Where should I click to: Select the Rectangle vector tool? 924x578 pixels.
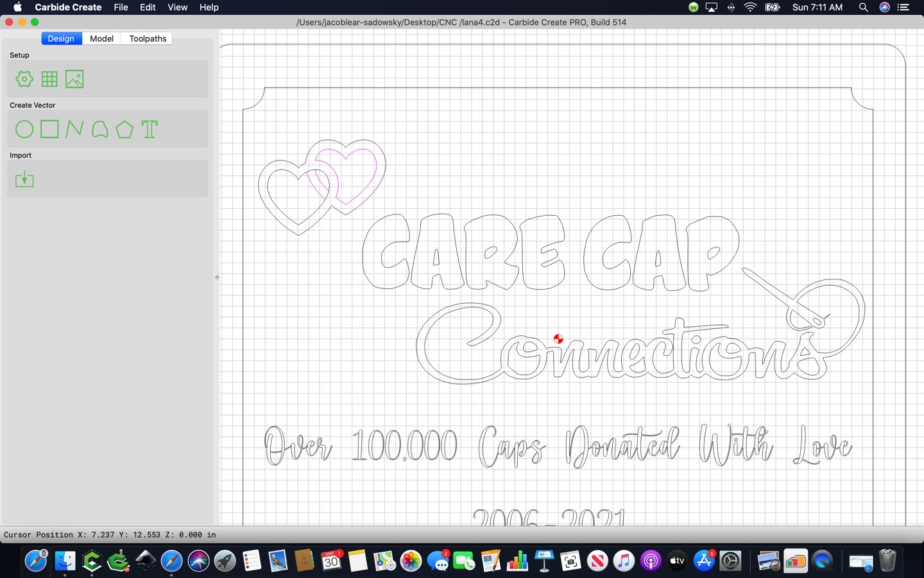(49, 129)
